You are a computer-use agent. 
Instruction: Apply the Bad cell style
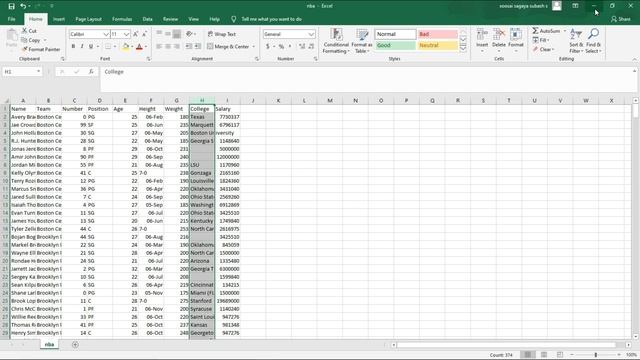pyautogui.click(x=438, y=34)
